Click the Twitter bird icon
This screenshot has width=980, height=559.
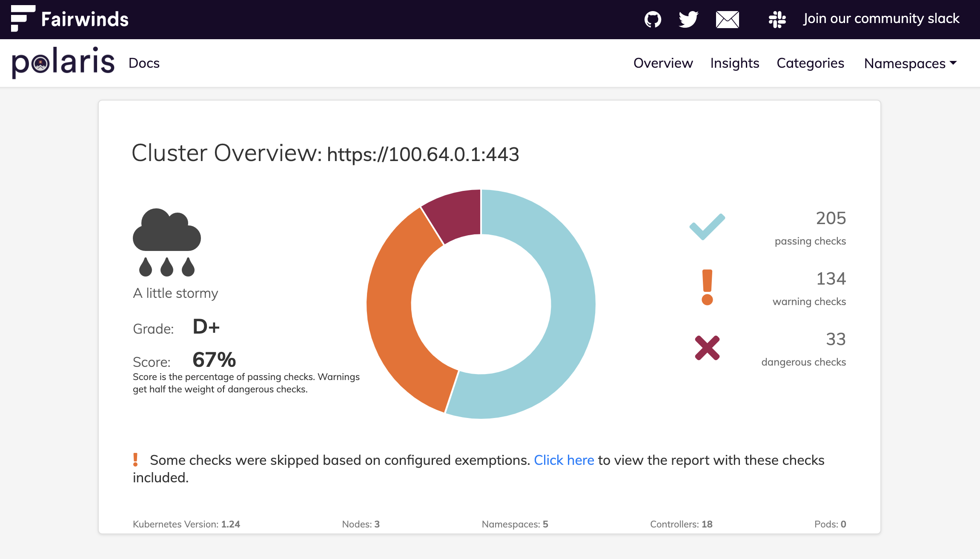point(688,19)
